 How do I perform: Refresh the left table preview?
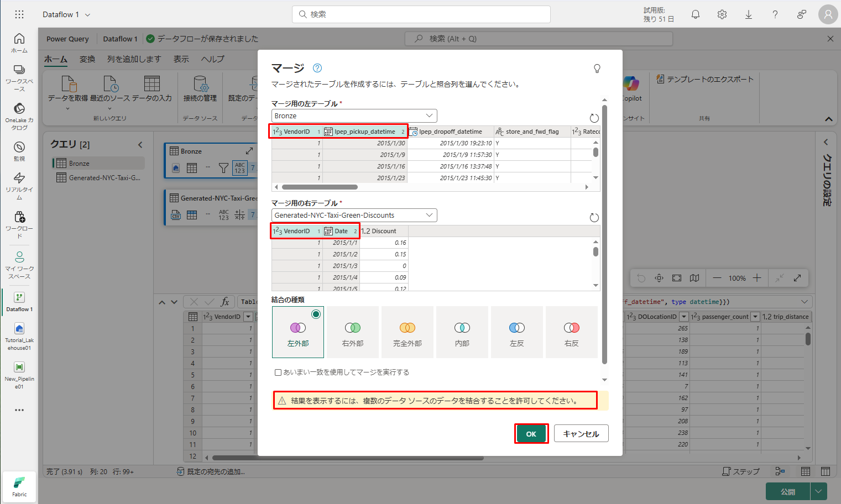pyautogui.click(x=594, y=118)
